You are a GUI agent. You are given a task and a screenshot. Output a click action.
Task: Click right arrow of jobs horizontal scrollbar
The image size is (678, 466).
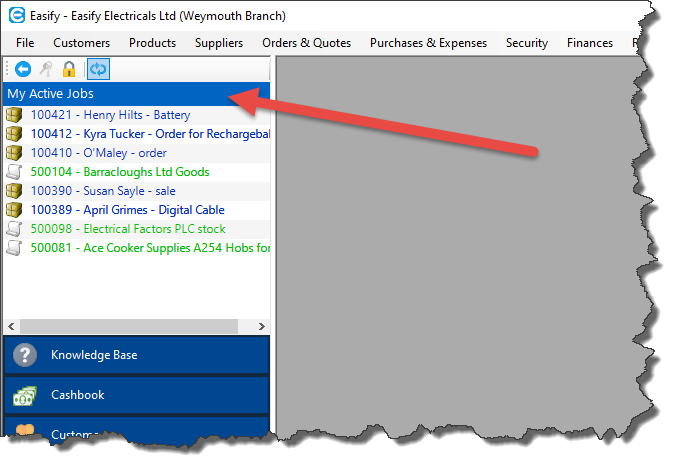[x=262, y=327]
